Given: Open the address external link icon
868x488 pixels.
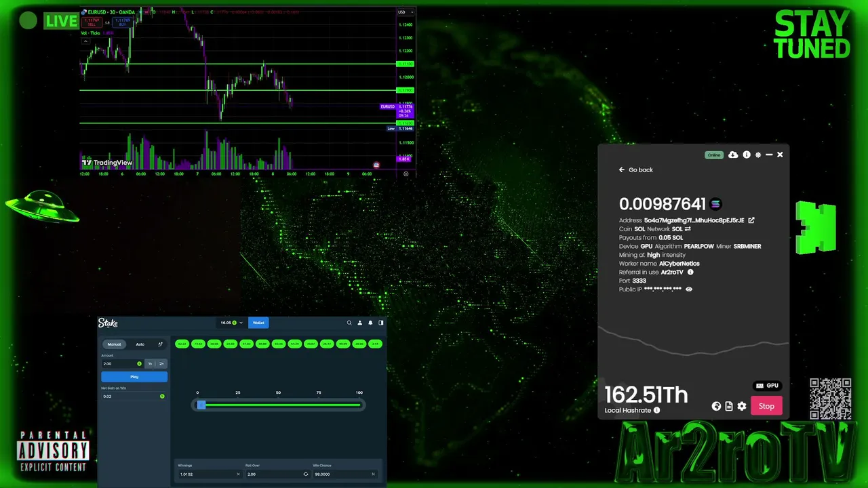Looking at the screenshot, I should 751,220.
